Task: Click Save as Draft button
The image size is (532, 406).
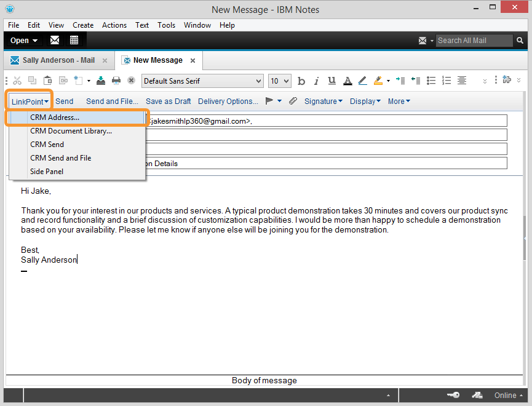Action: (x=169, y=101)
